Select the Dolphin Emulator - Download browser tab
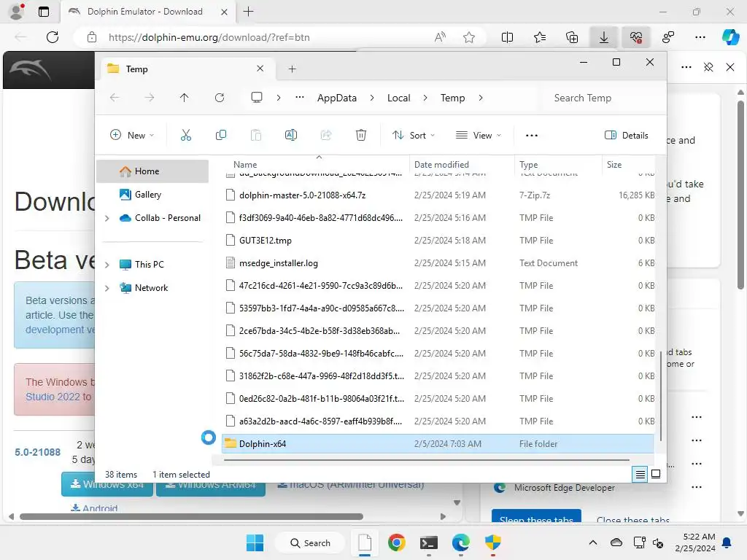Viewport: 747px width, 560px height. pyautogui.click(x=147, y=12)
